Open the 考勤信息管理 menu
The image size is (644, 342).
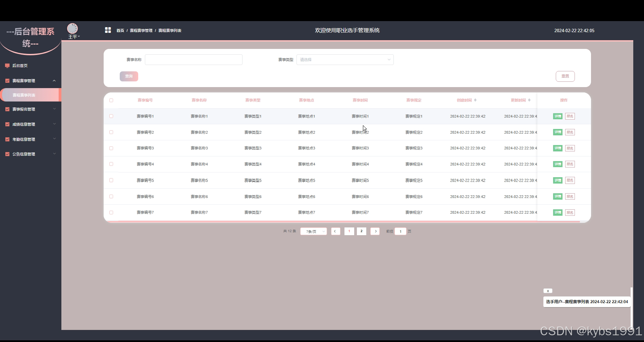click(x=31, y=139)
